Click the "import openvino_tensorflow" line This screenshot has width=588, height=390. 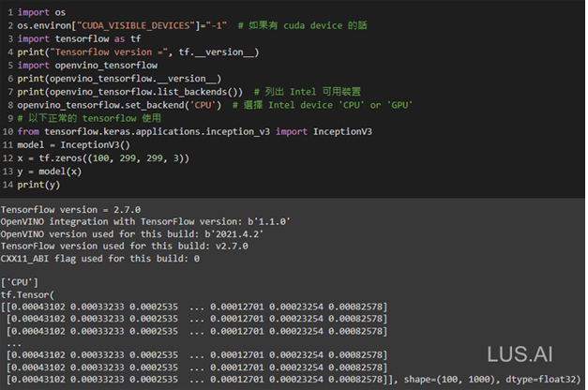coord(81,65)
